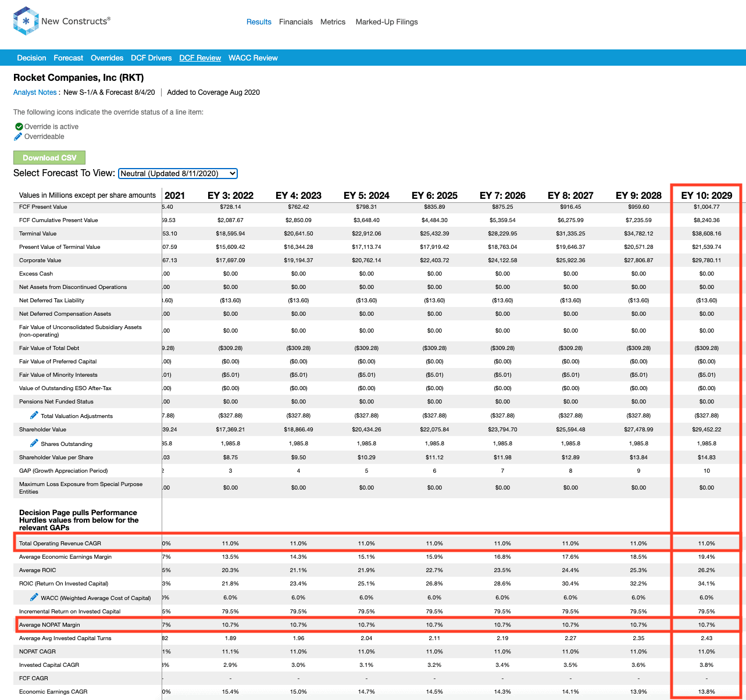Click the Terminal Value row label

pos(38,234)
